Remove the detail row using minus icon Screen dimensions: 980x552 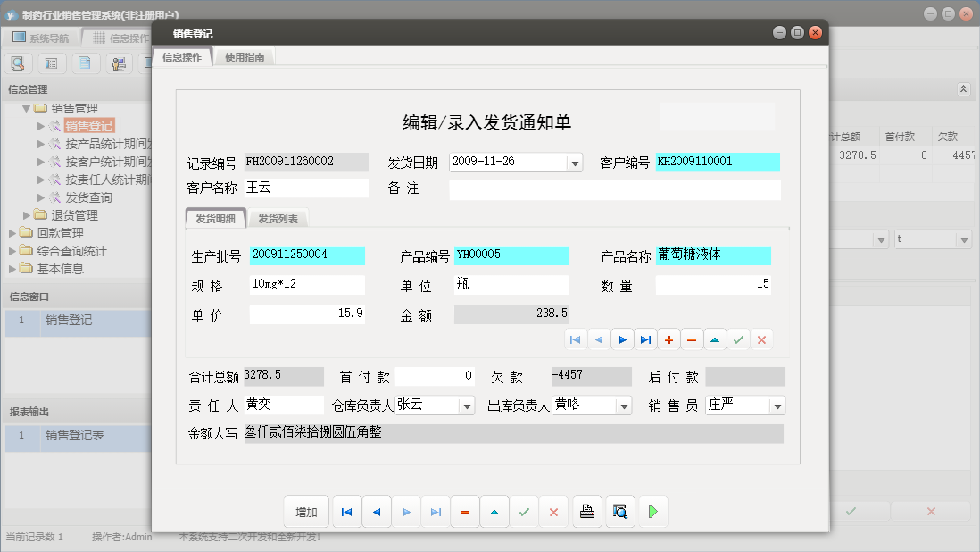692,339
